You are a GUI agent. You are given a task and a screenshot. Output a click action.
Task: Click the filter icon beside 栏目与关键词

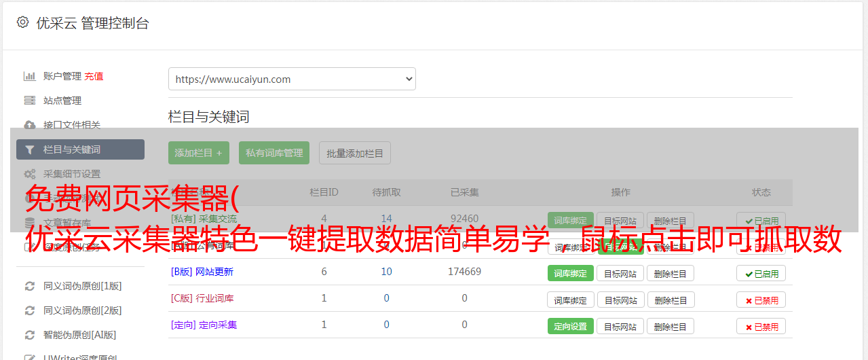click(30, 149)
